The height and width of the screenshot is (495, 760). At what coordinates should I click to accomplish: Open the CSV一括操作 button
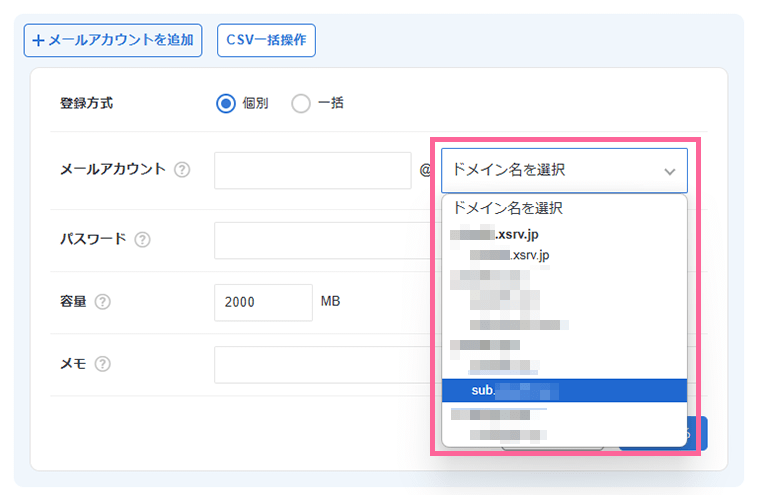266,40
